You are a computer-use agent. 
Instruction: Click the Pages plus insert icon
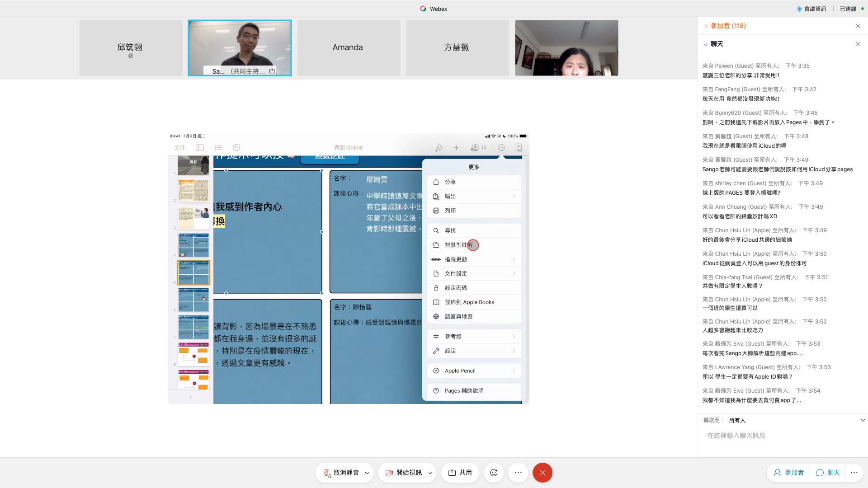tap(456, 148)
